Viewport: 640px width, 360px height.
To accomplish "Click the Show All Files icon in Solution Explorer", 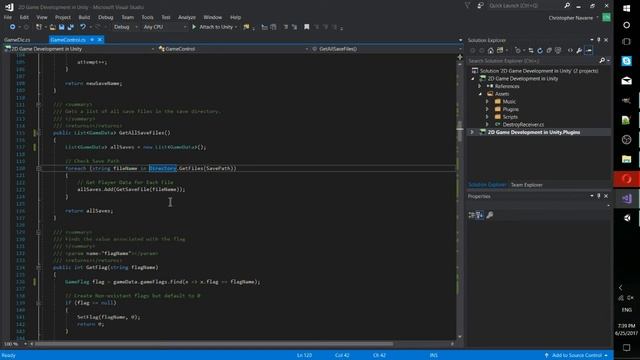I will pyautogui.click(x=558, y=51).
